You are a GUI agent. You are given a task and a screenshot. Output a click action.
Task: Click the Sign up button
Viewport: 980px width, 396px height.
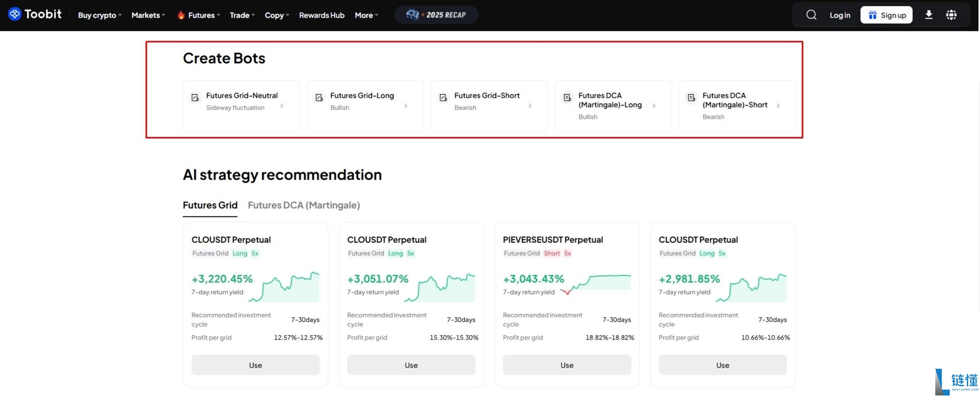[886, 15]
